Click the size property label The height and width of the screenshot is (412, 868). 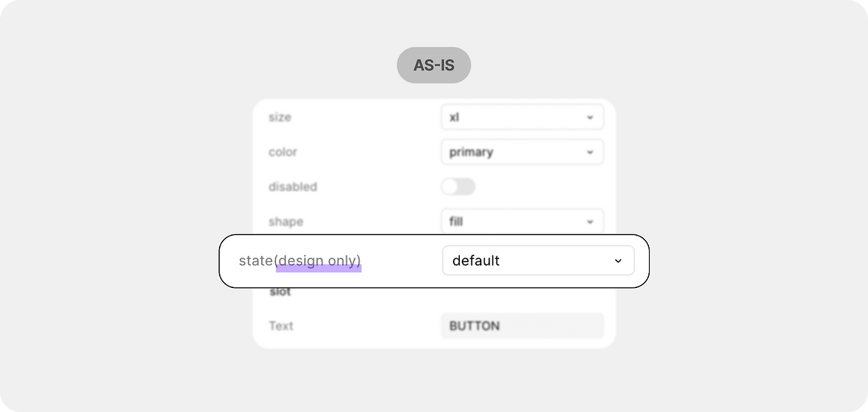point(279,117)
